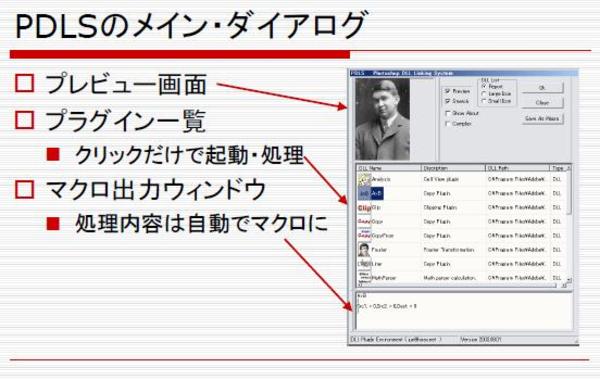Select the Line plugin icon
This screenshot has height=380, width=600.
click(364, 264)
